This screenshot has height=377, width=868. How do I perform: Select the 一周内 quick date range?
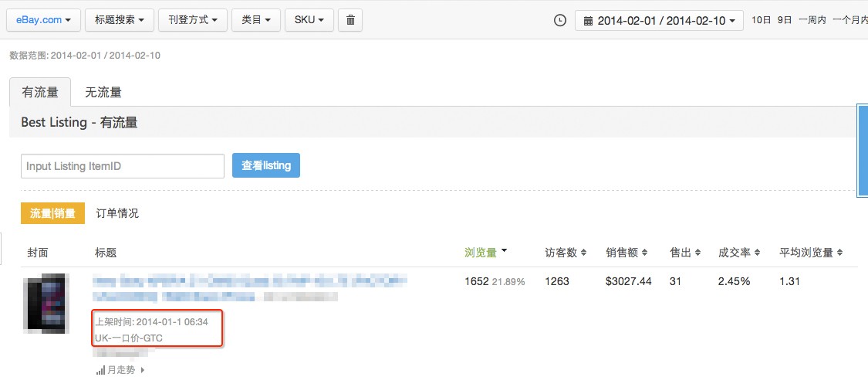[x=812, y=21]
